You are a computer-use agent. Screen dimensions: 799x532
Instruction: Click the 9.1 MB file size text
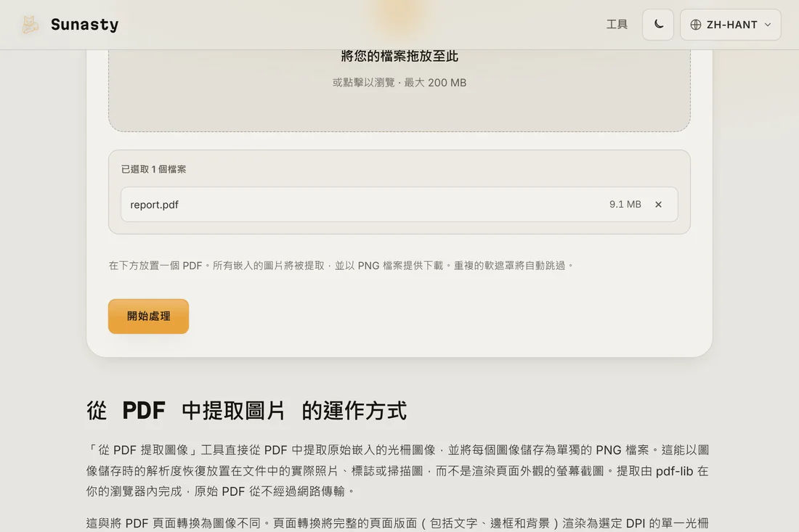pyautogui.click(x=625, y=204)
